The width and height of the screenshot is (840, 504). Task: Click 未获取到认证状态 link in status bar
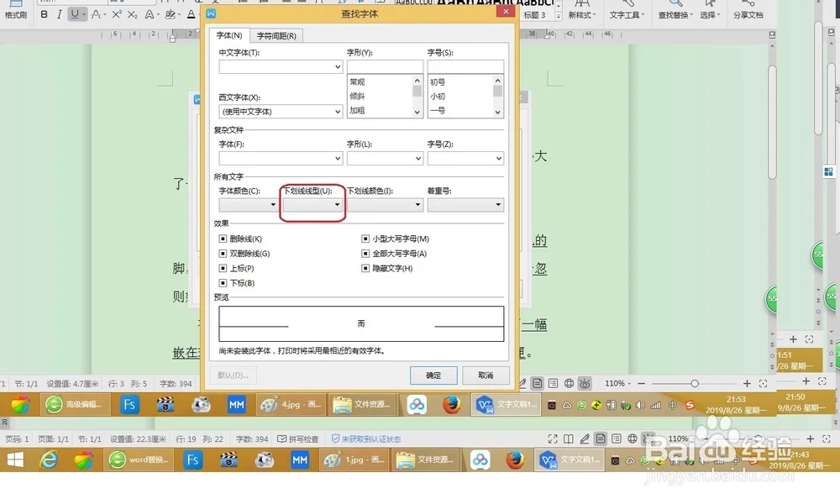click(366, 439)
